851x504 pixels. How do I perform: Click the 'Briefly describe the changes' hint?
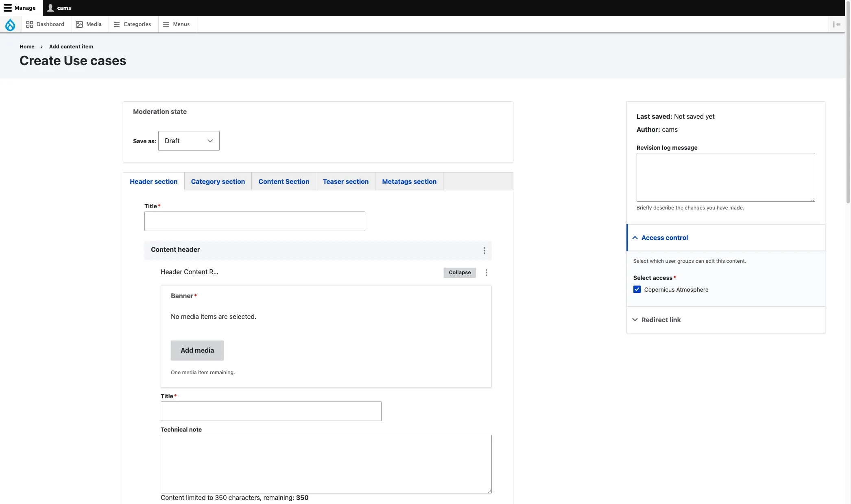(x=690, y=207)
